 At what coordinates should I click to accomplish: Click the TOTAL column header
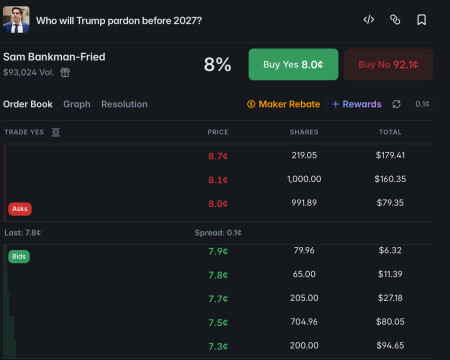pyautogui.click(x=390, y=132)
